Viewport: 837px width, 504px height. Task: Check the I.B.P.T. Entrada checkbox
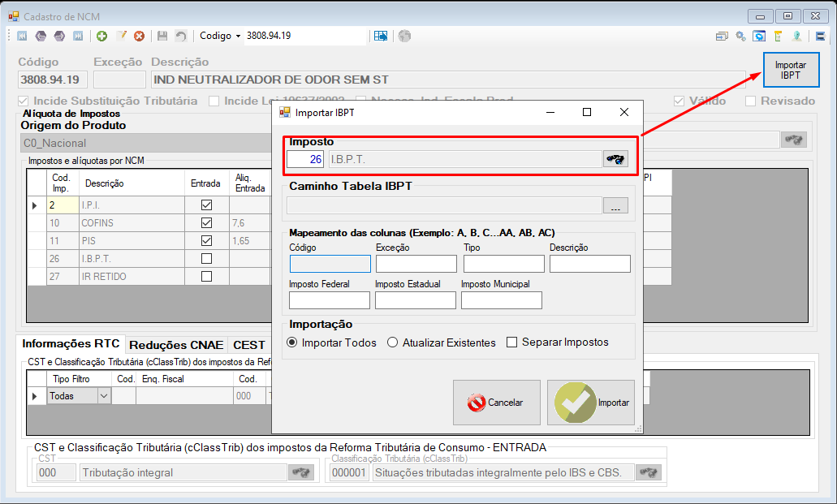click(206, 258)
